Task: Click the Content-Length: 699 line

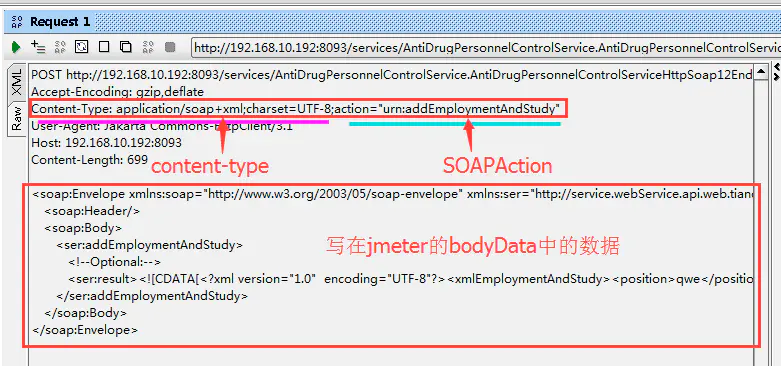Action: click(90, 159)
